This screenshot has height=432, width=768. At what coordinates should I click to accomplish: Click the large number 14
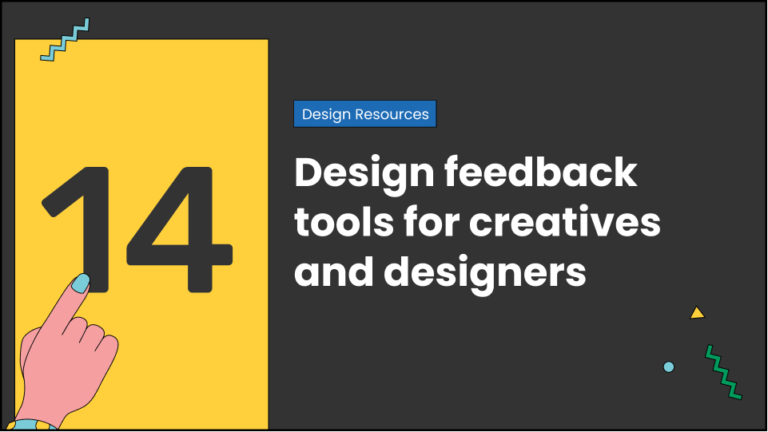(x=137, y=230)
